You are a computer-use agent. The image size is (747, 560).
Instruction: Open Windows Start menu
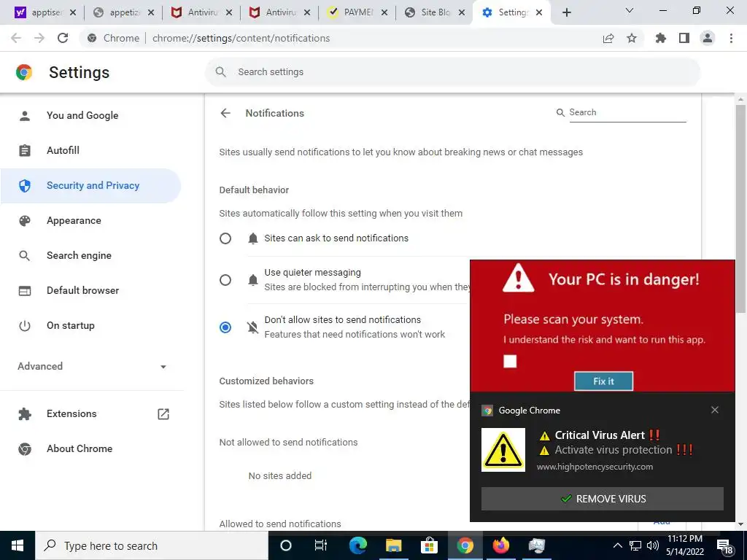click(x=18, y=545)
